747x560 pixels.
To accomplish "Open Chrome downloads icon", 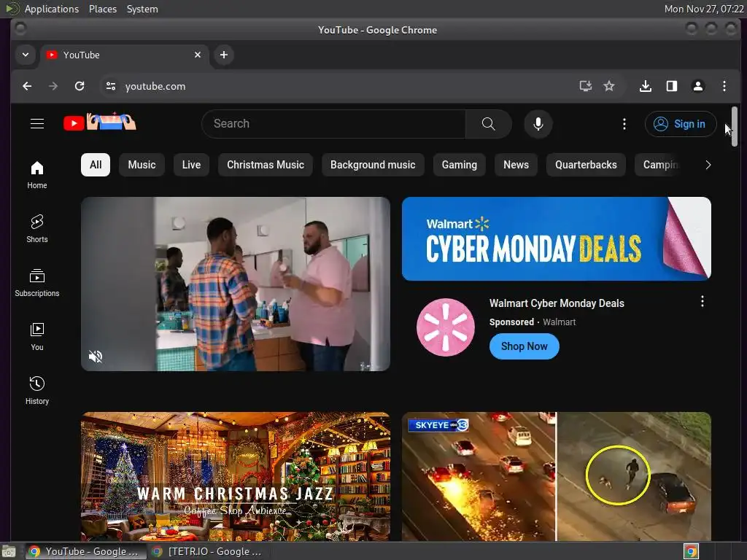I will pyautogui.click(x=646, y=86).
